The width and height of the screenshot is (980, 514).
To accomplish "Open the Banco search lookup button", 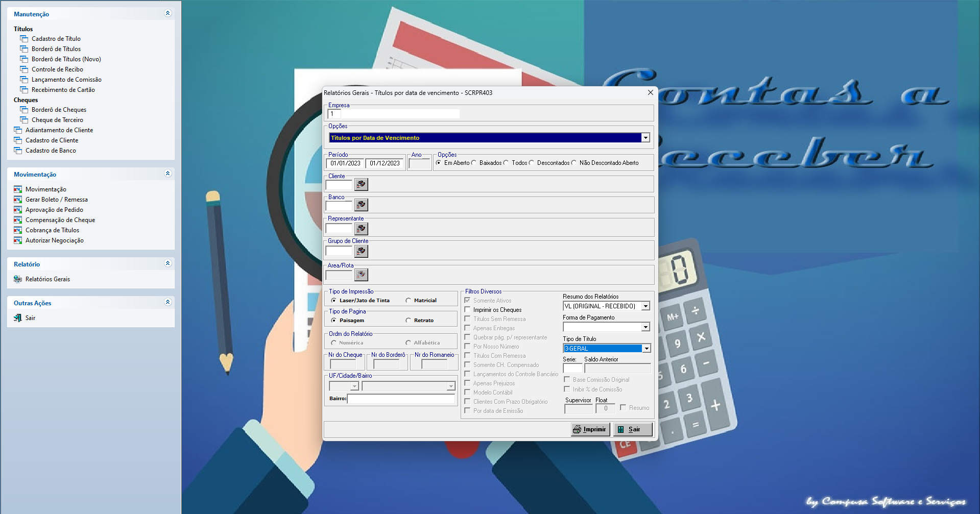I will click(361, 205).
